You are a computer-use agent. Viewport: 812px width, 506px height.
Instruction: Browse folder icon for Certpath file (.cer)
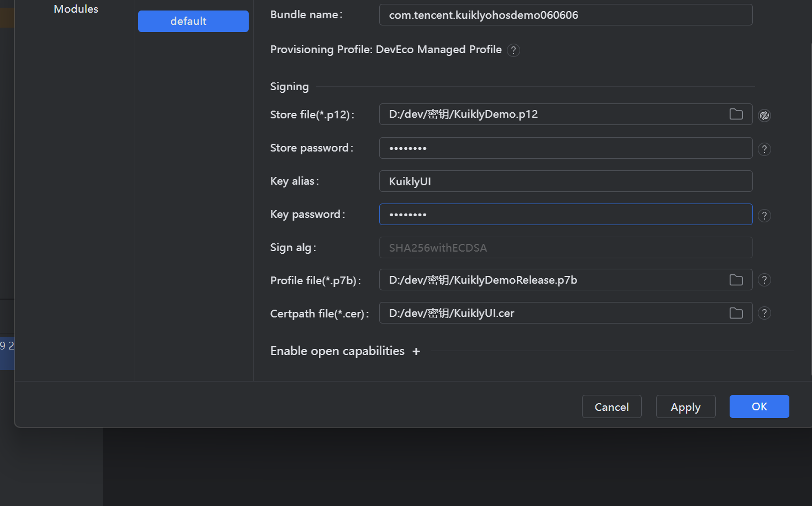[x=736, y=313]
